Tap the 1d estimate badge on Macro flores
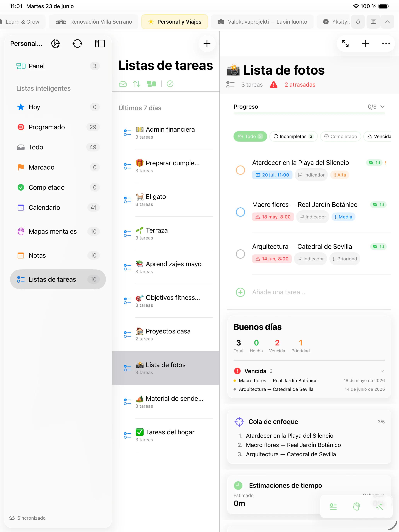Screen dimensions: 399x532 pyautogui.click(x=379, y=205)
